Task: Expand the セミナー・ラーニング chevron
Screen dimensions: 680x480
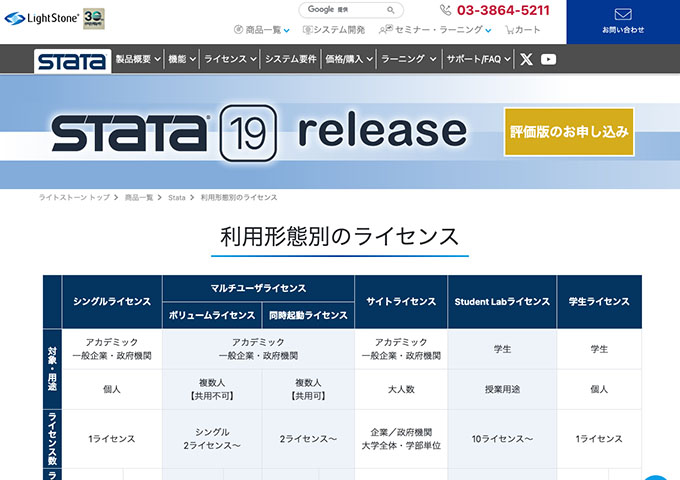Action: 488,30
